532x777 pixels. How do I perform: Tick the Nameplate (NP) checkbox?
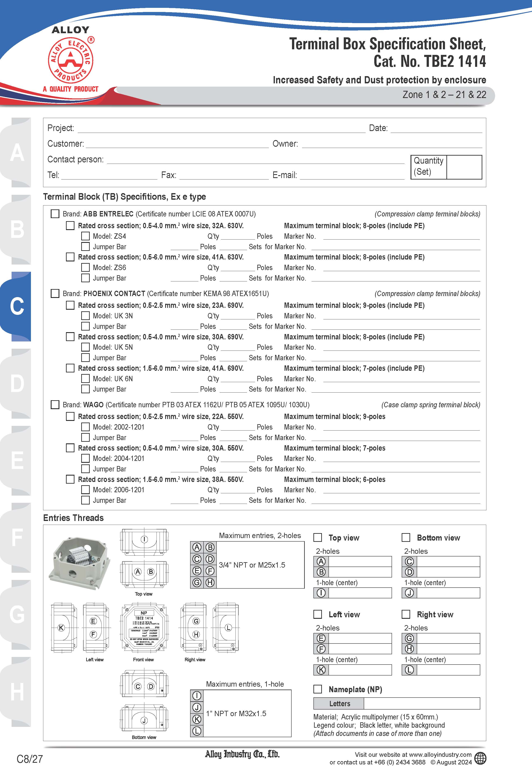coord(318,689)
